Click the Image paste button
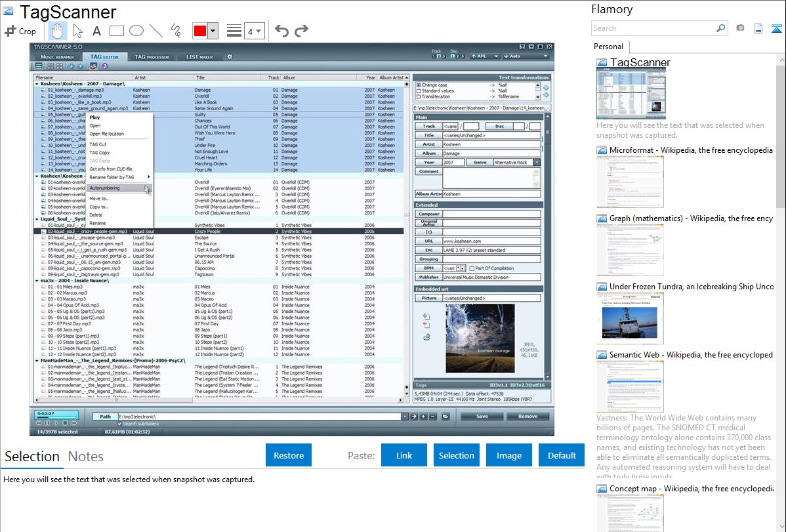Image resolution: width=786 pixels, height=532 pixels. [509, 455]
